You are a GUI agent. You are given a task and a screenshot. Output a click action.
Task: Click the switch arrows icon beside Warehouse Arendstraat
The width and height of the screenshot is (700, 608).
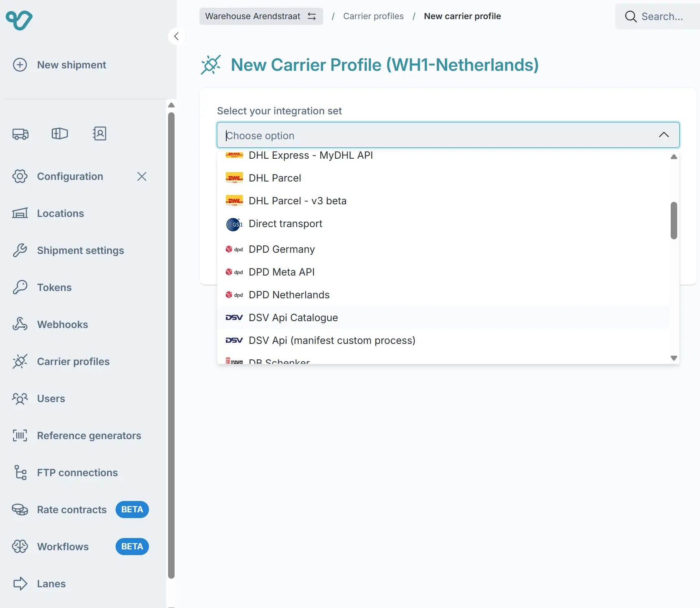tap(312, 16)
